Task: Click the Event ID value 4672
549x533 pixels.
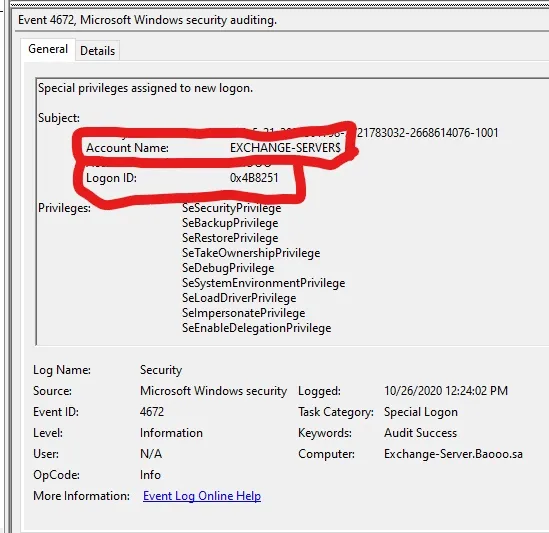Action: pyautogui.click(x=152, y=411)
